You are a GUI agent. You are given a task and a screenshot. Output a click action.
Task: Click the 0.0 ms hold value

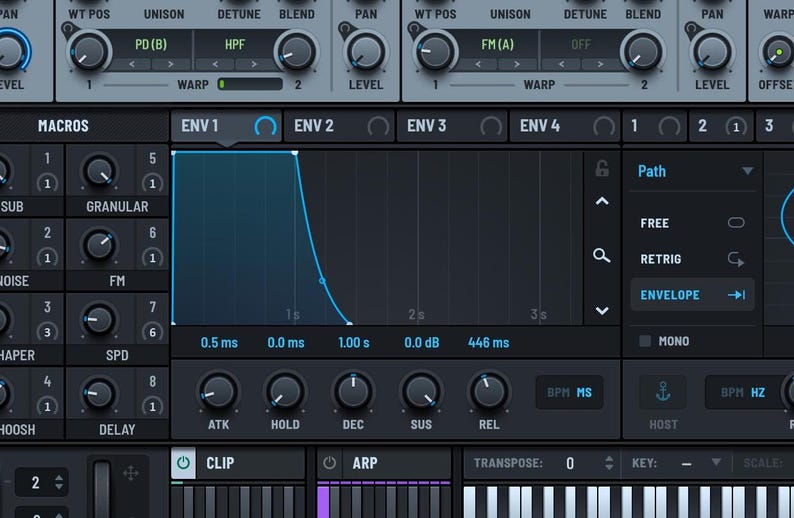point(286,343)
